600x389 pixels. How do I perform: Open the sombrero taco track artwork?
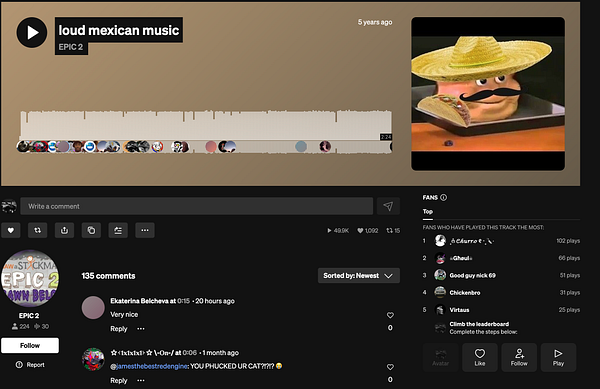click(488, 94)
